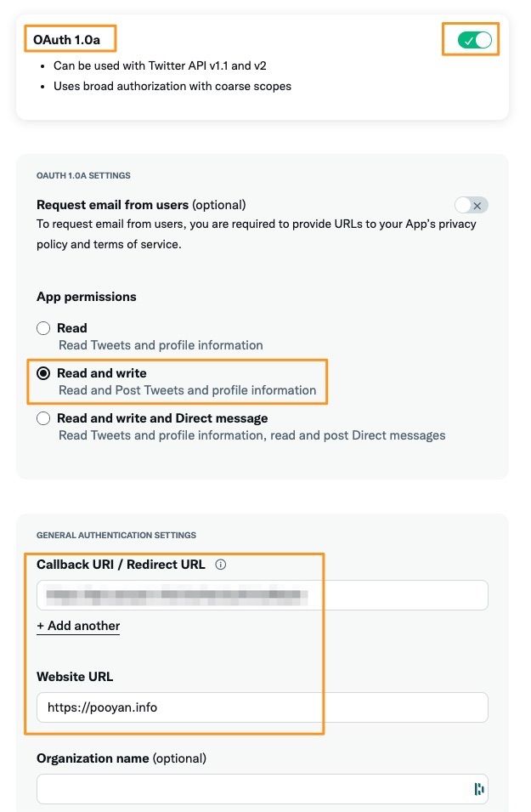
Task: Click the + Add another link
Action: (x=77, y=626)
